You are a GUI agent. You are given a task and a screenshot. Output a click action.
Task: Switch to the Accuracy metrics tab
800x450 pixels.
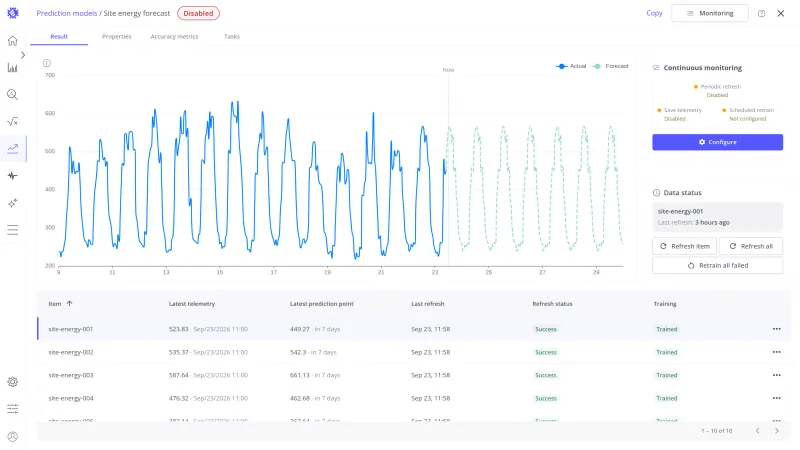(x=174, y=36)
